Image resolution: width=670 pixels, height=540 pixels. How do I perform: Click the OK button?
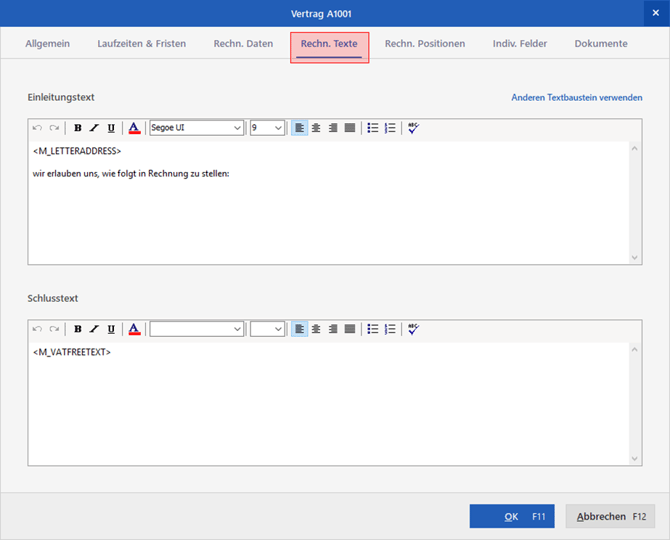click(x=511, y=516)
